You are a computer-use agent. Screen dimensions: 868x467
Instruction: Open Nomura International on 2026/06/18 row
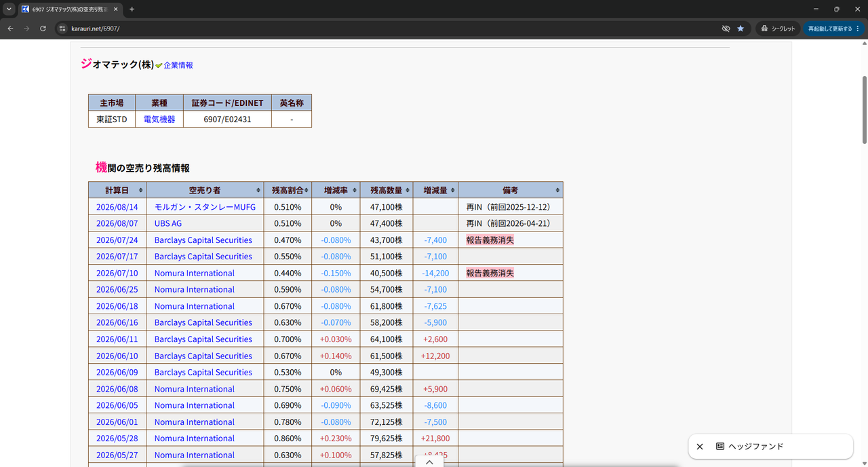(x=195, y=306)
